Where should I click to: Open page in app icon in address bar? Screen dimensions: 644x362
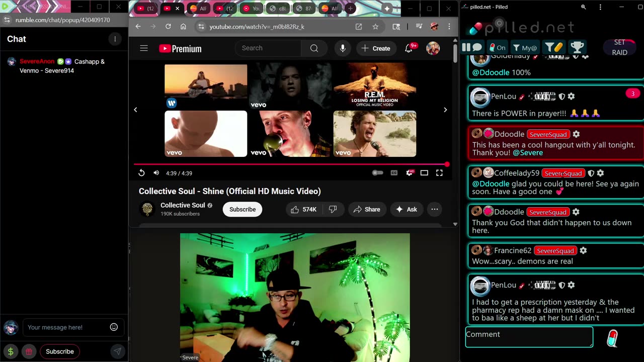click(359, 27)
